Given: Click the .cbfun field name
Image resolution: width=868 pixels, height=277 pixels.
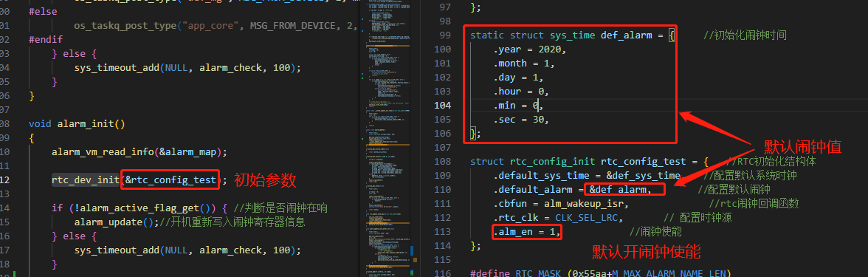Looking at the screenshot, I should pos(511,203).
